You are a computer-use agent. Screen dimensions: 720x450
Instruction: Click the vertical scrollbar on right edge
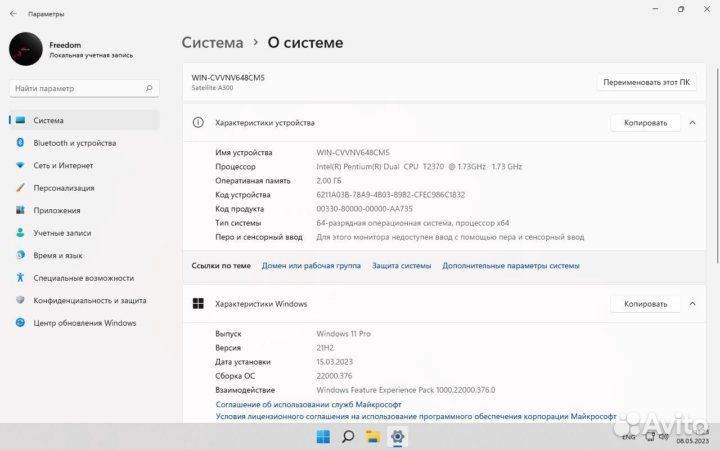tap(717, 165)
